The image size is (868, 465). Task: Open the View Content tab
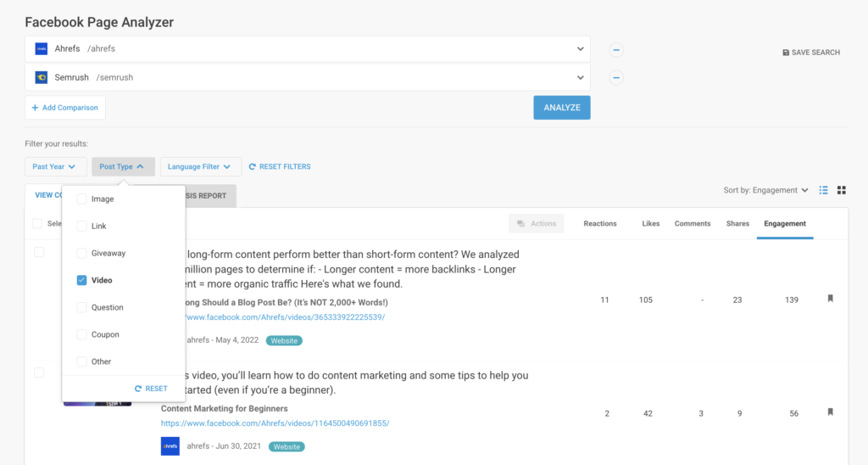(44, 196)
